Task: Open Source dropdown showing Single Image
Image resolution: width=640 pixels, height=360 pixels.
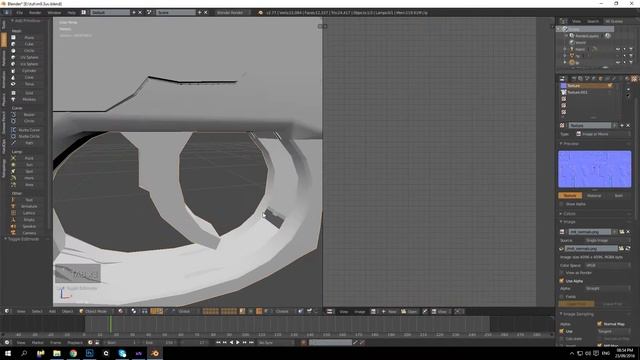Action: click(x=608, y=240)
